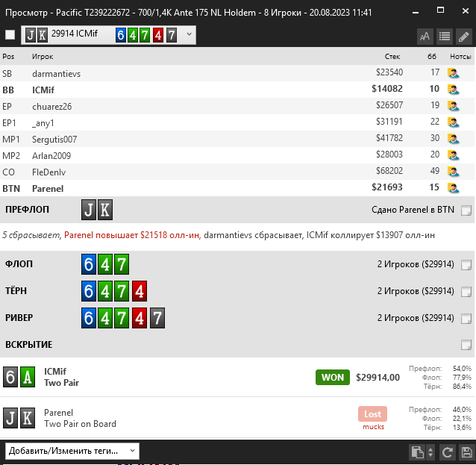Open the Добавить/Изменить теги dropdown

[72, 451]
